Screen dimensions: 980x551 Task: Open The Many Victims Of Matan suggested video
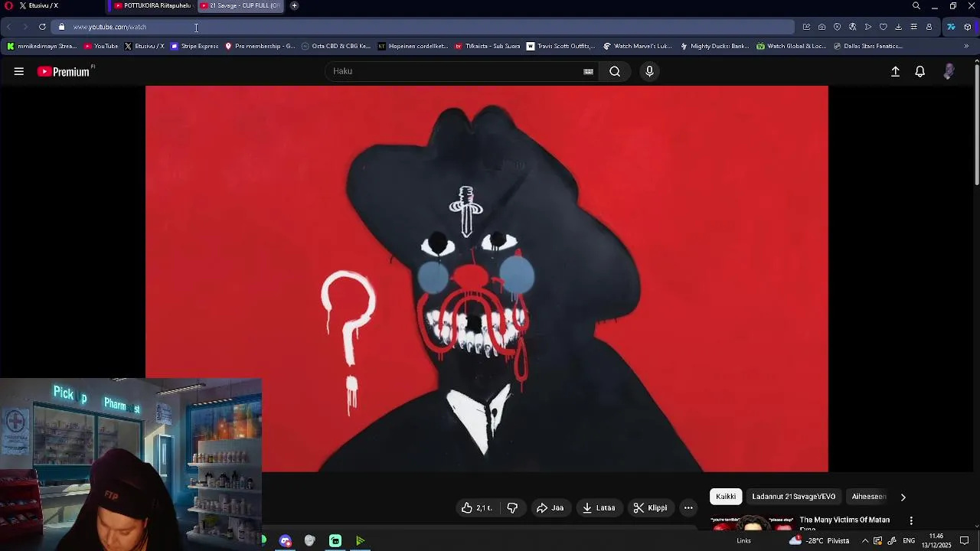coord(844,520)
